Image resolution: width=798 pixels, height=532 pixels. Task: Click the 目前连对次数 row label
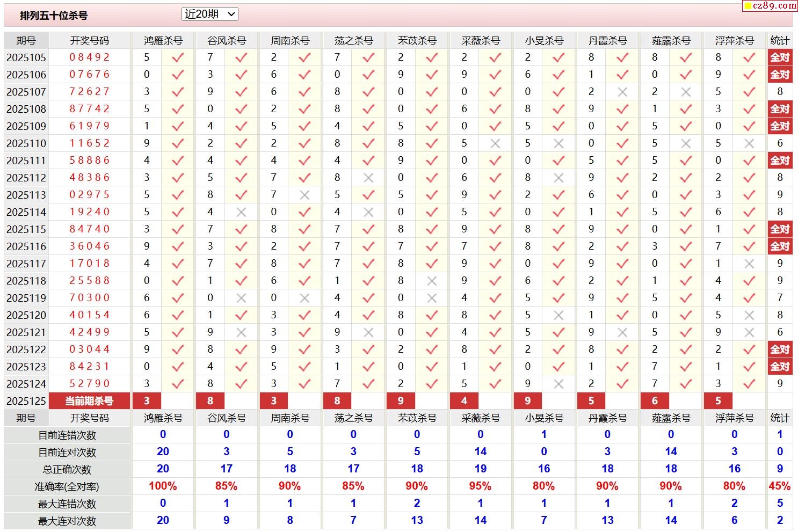point(67,453)
